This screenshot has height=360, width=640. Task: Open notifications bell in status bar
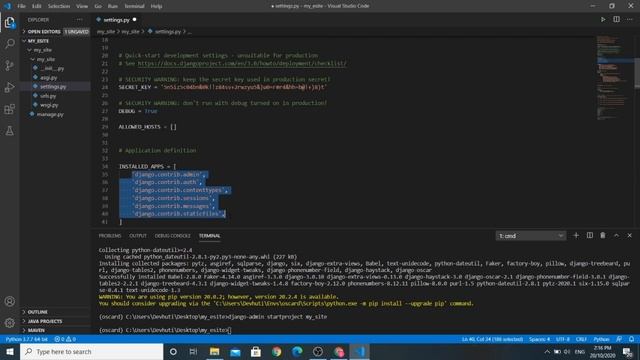point(631,339)
